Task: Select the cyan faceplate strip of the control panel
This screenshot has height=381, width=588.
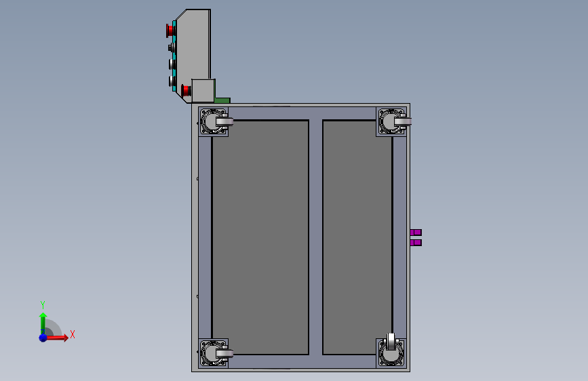Action: tap(174, 56)
